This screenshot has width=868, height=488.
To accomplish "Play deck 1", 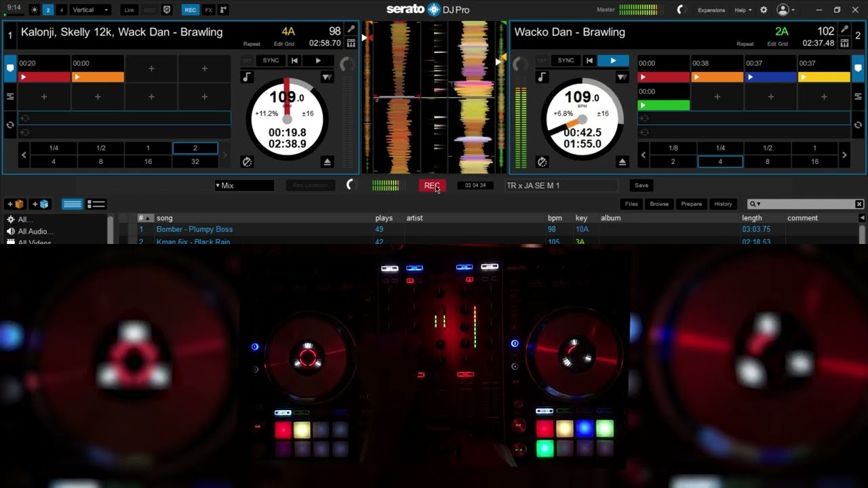I will point(318,60).
